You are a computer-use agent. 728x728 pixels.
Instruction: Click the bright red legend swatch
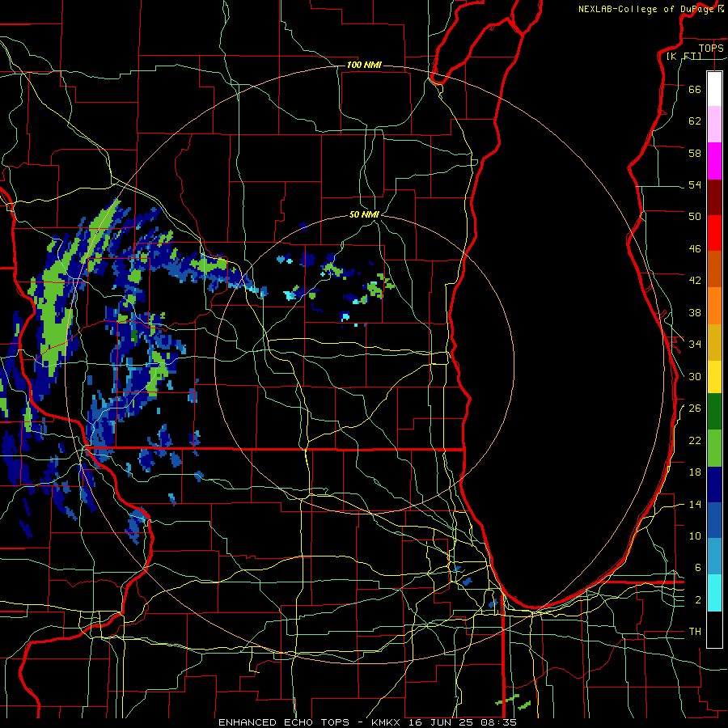[714, 234]
